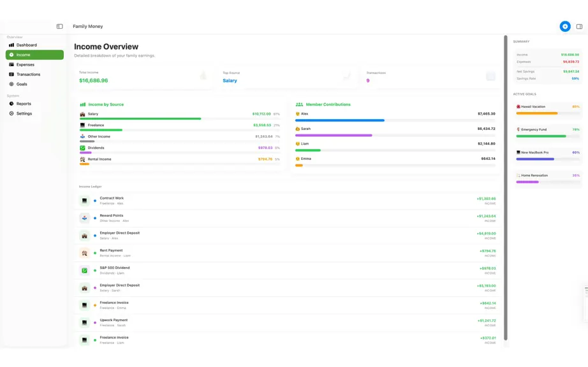The height and width of the screenshot is (367, 588).
Task: Toggle the right summary panel icon
Action: coord(579,27)
